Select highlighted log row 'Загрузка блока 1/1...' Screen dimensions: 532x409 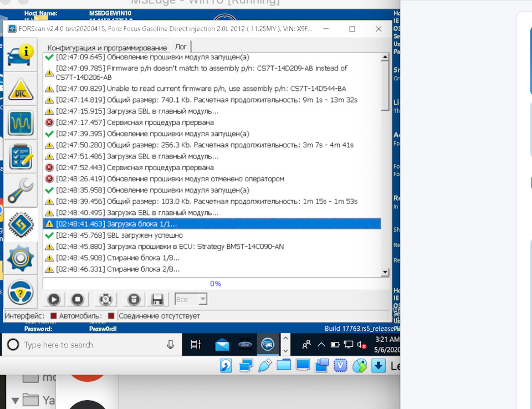(212, 224)
